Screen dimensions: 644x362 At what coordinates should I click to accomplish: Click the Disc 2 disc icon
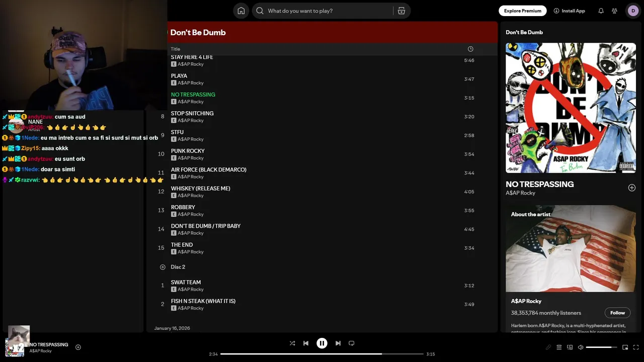coord(163,267)
